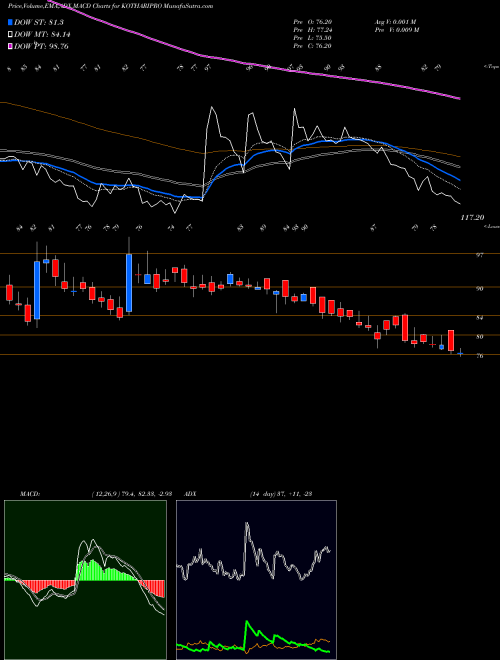Click the 80 price axis label
This screenshot has height=660, width=500.
pos(481,337)
